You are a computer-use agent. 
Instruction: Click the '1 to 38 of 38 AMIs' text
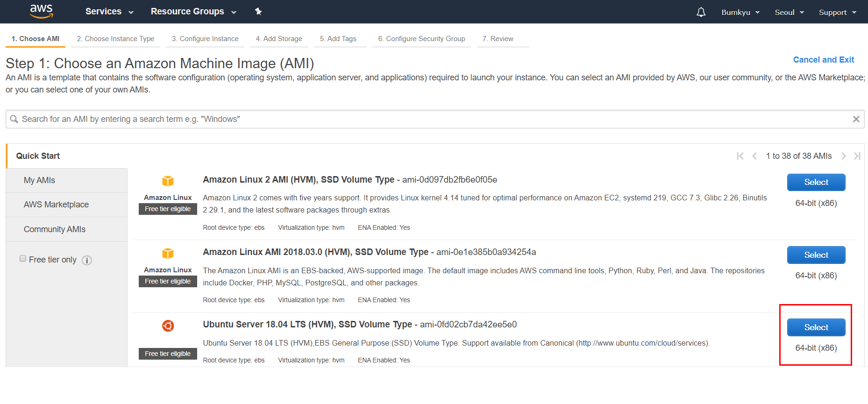point(799,156)
